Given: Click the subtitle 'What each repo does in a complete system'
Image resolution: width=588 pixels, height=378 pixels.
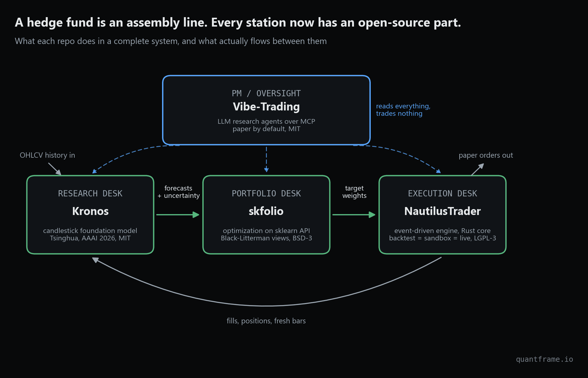Looking at the screenshot, I should coord(97,41).
